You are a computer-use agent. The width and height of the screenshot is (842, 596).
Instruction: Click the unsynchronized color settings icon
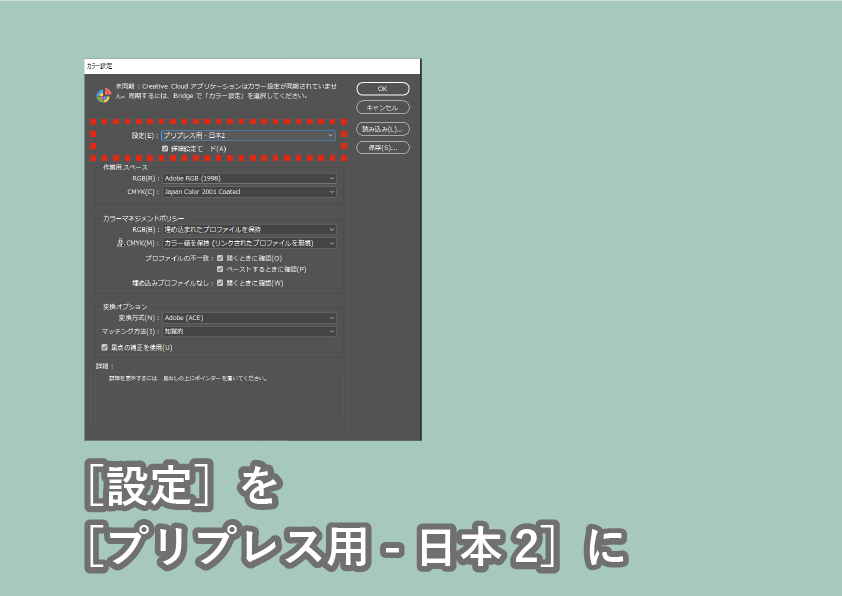[x=104, y=96]
